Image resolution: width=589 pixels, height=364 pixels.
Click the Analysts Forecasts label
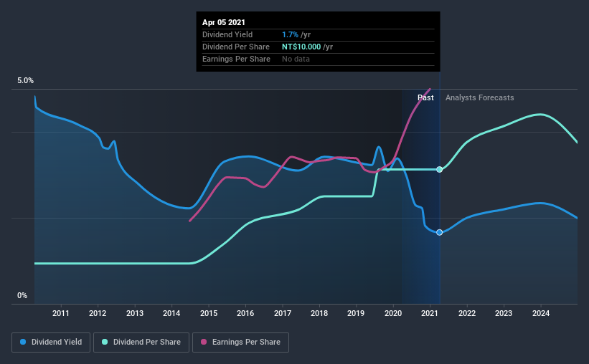click(480, 97)
